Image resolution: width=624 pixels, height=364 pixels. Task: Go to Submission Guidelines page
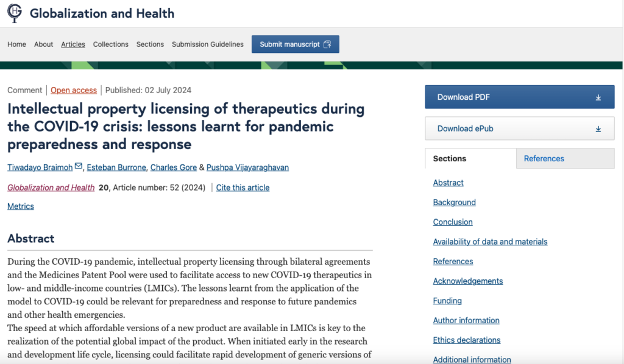coord(207,44)
